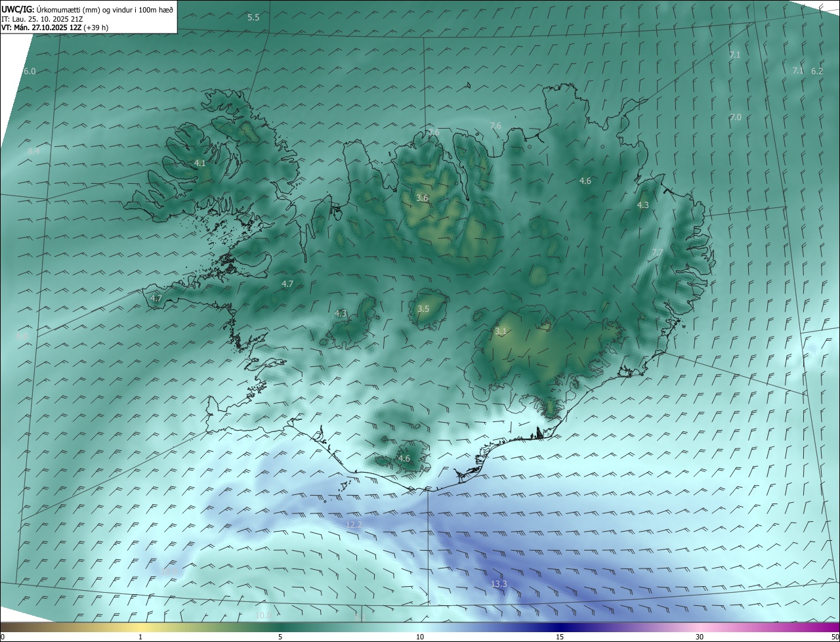
Task: Click the 4.6 value in the northeast
Action: 585,181
